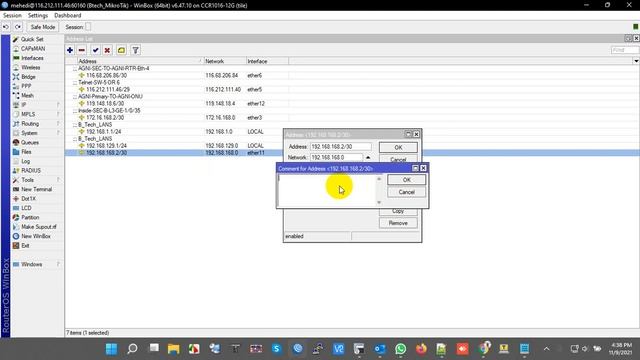Click Make Supout.rif in sidebar
Screen dimensions: 640x360
pyautogui.click(x=39, y=227)
